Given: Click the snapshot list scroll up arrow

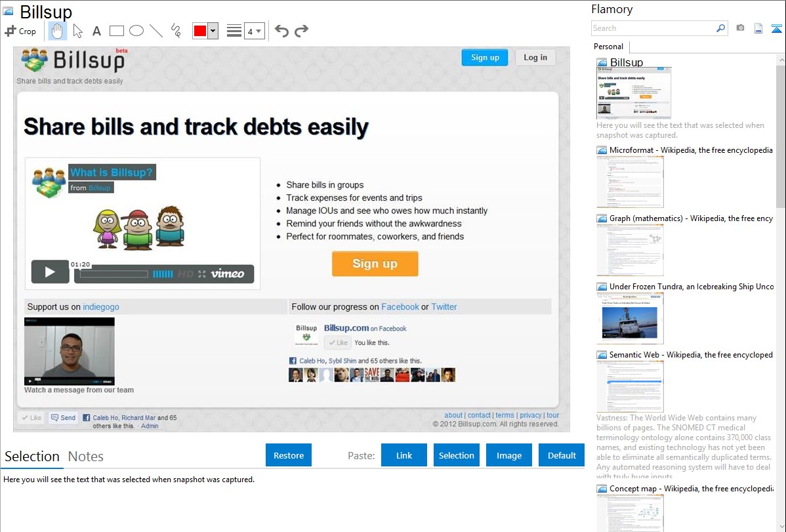Looking at the screenshot, I should [781, 60].
